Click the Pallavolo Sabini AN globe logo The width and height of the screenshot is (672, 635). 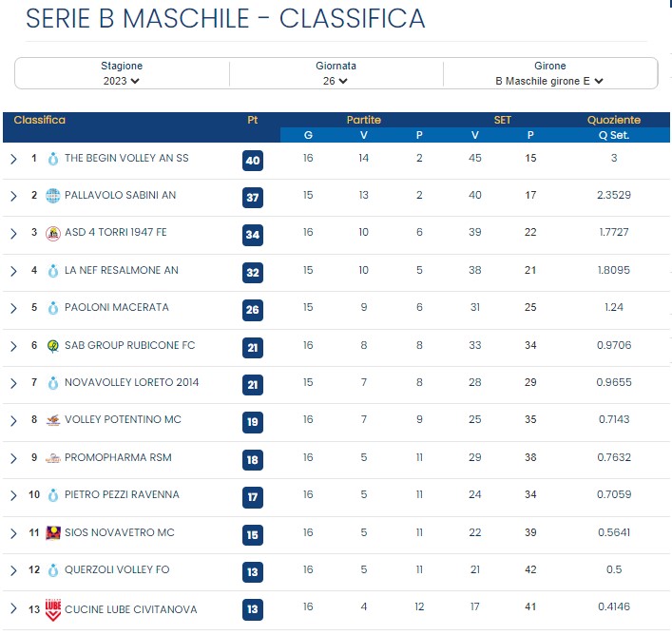(x=53, y=196)
